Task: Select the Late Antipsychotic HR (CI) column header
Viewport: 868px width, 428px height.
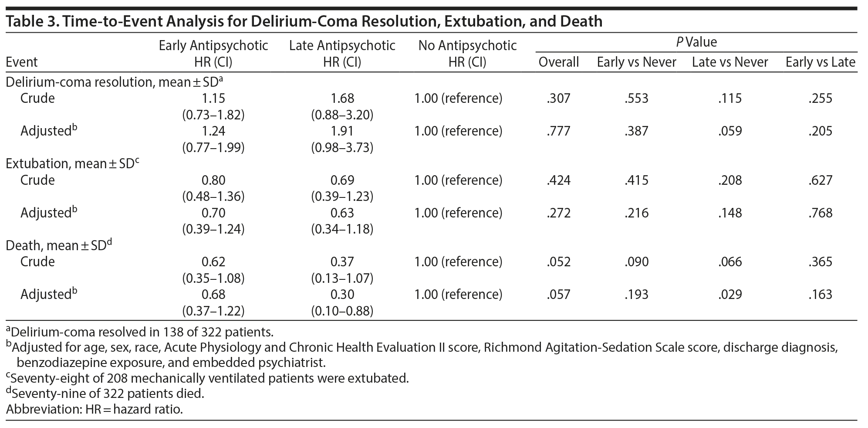Action: point(342,53)
